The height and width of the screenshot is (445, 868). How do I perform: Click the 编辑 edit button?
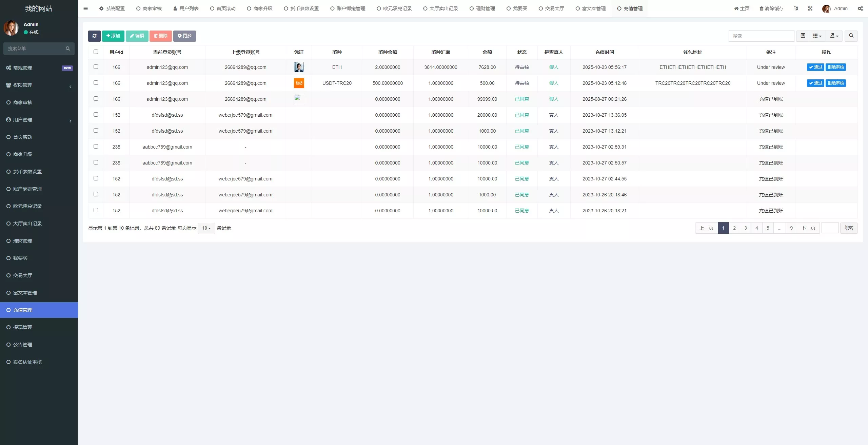coord(137,36)
